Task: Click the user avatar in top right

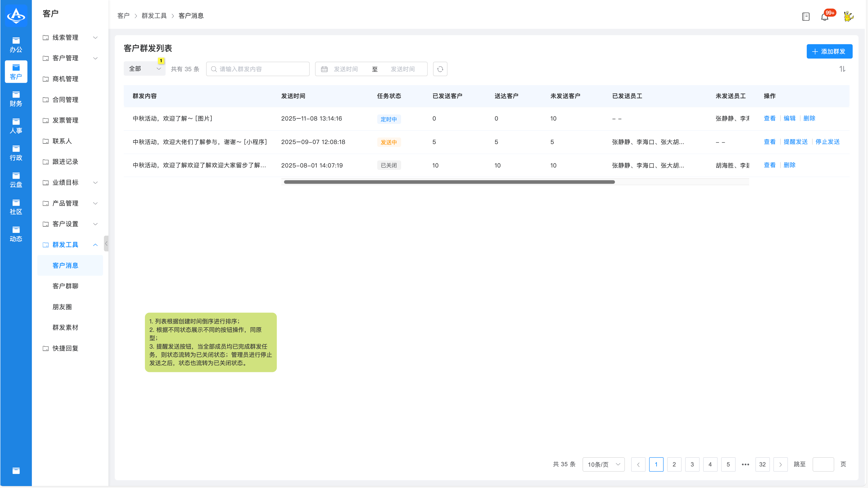Action: click(x=848, y=16)
